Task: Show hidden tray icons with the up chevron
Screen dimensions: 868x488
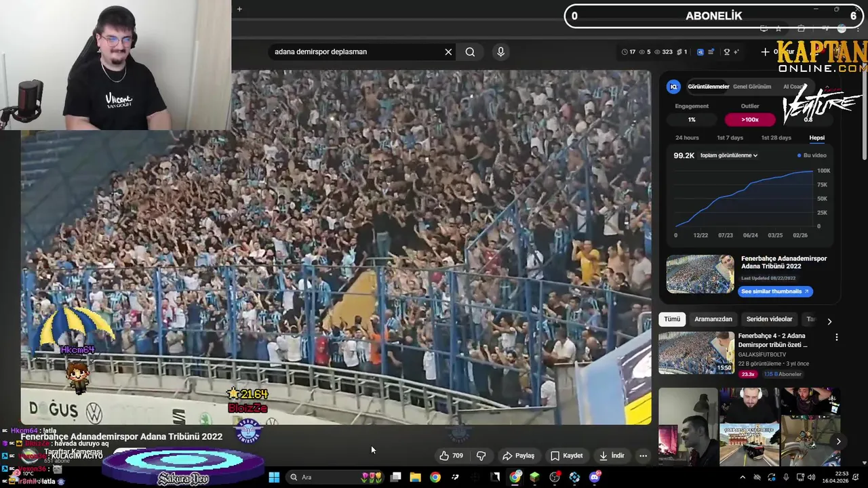Action: (743, 477)
